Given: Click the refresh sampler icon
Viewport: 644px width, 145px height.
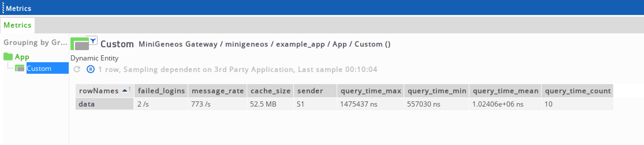Looking at the screenshot, I should [77, 69].
